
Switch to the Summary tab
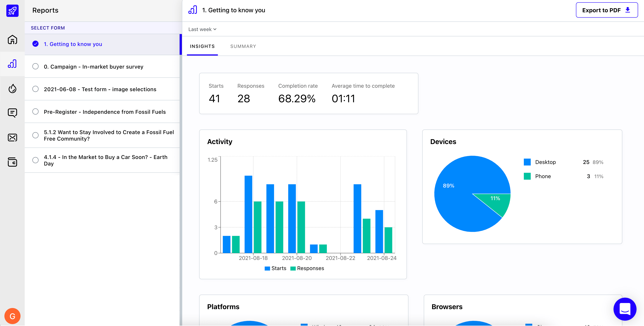coord(243,46)
